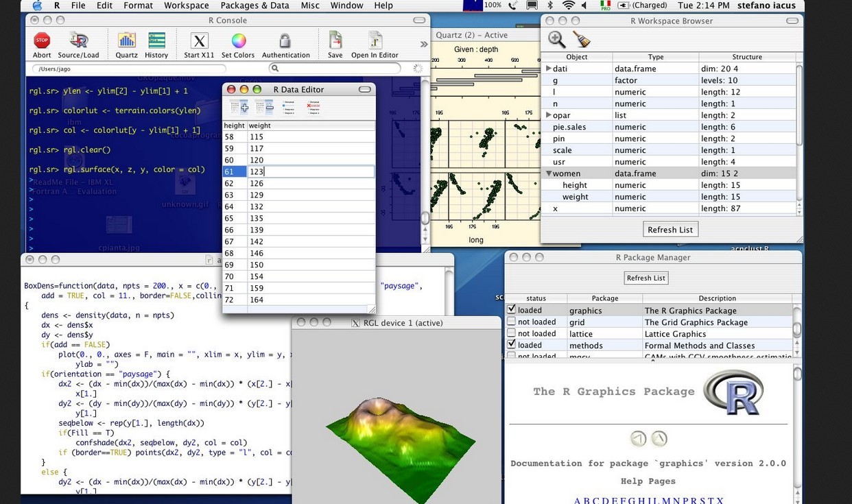This screenshot has width=852, height=504.
Task: Open the Workspace menu
Action: coord(186,5)
